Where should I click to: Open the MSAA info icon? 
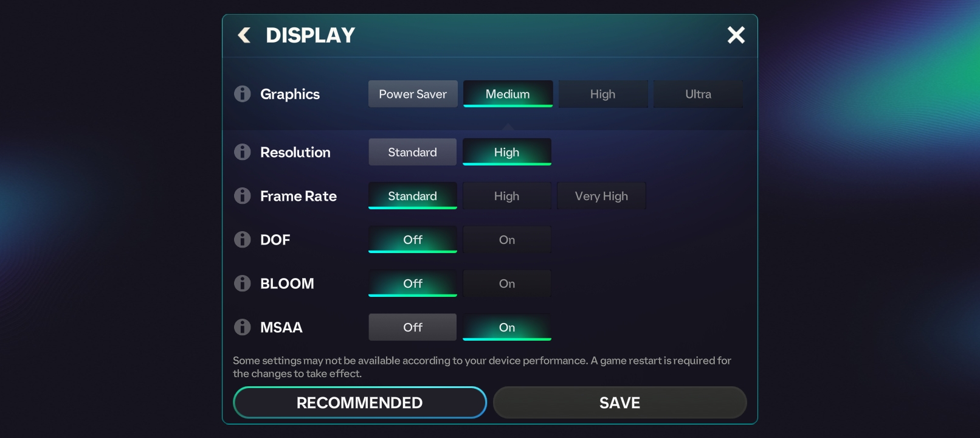click(x=243, y=327)
